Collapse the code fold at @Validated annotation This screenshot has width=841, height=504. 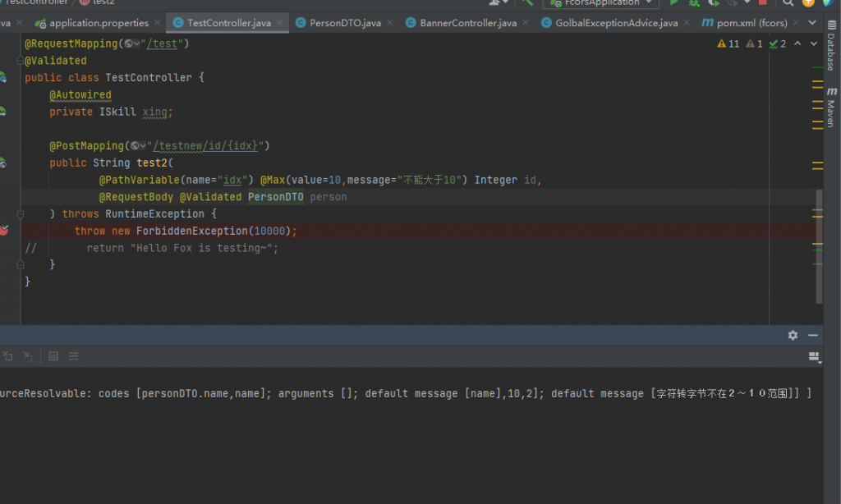pos(21,60)
